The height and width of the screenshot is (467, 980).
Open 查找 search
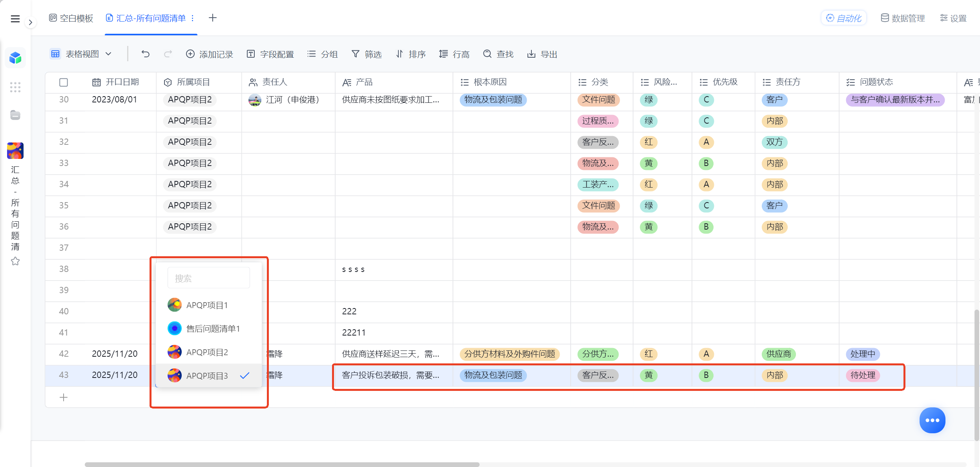498,54
